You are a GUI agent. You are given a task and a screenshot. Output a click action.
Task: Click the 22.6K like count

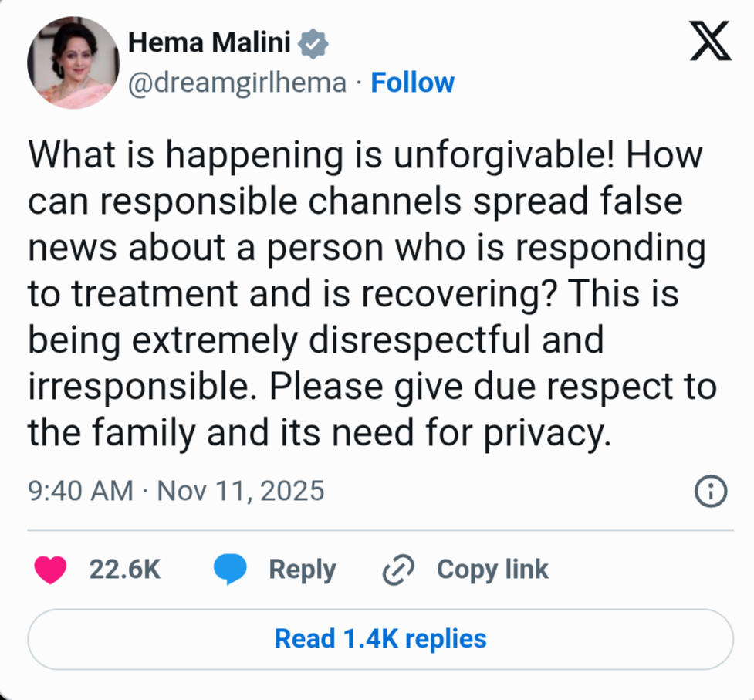tap(125, 570)
